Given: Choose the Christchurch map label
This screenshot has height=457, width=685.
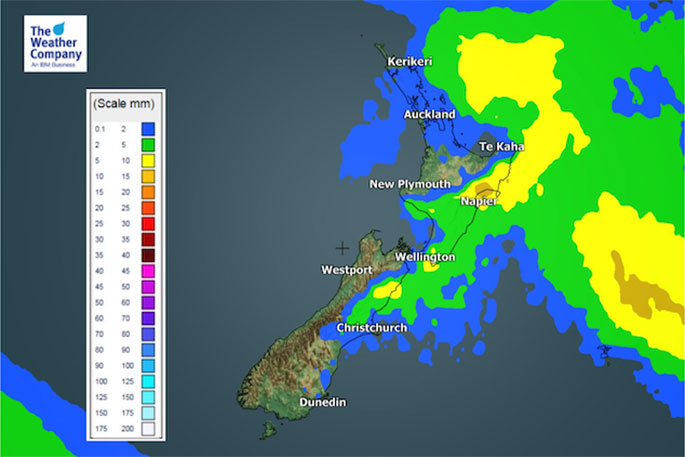Looking at the screenshot, I should click(370, 328).
